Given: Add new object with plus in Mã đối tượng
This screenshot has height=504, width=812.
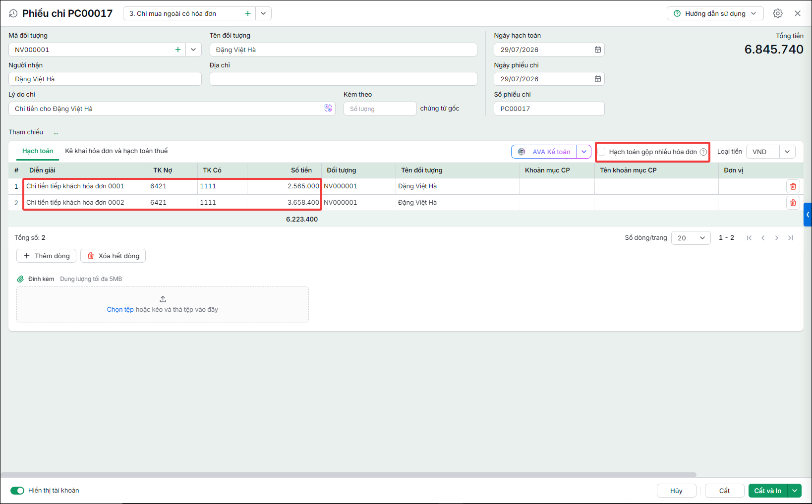Looking at the screenshot, I should pos(178,50).
